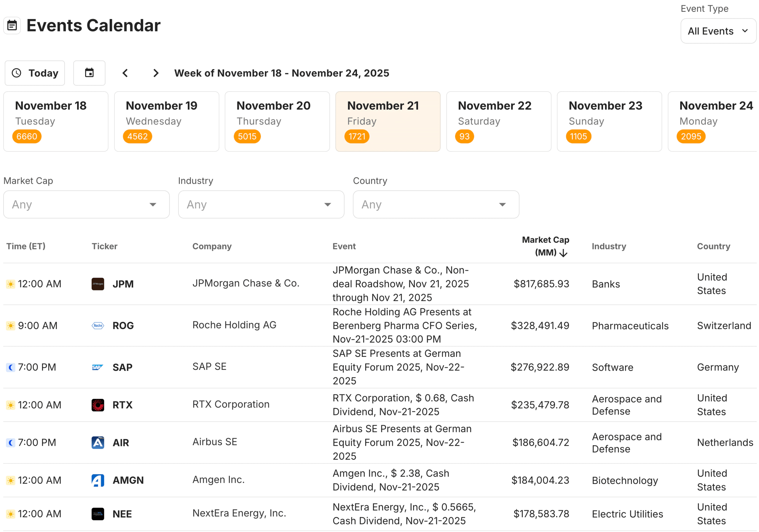The width and height of the screenshot is (759, 532).
Task: Click the SAP SE company logo
Action: pyautogui.click(x=98, y=367)
